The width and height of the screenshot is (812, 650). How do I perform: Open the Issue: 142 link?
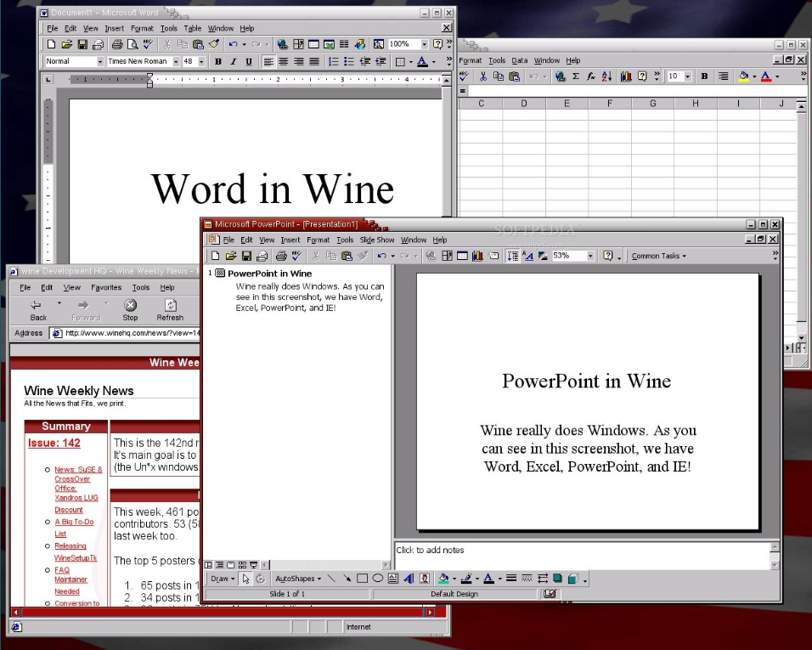54,443
